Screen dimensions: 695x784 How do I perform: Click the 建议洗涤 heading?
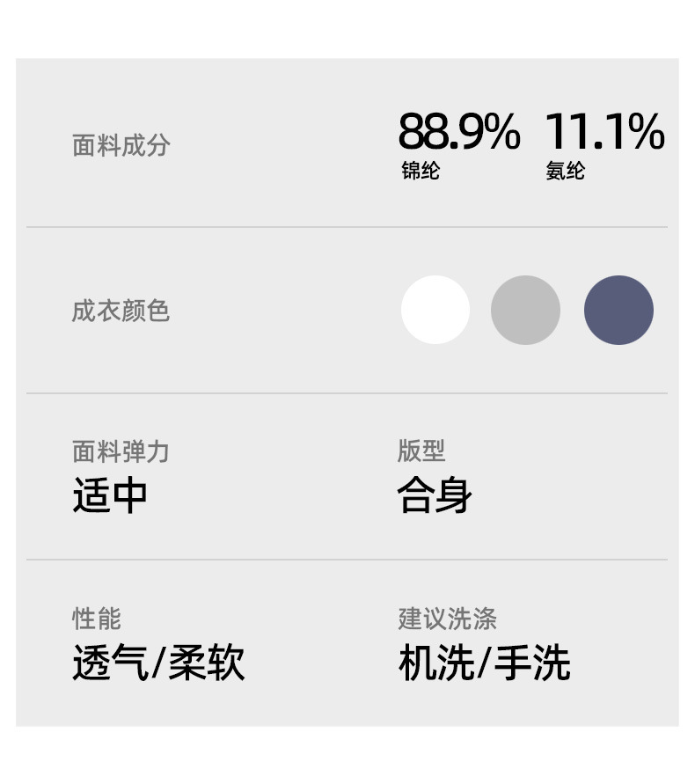point(447,618)
